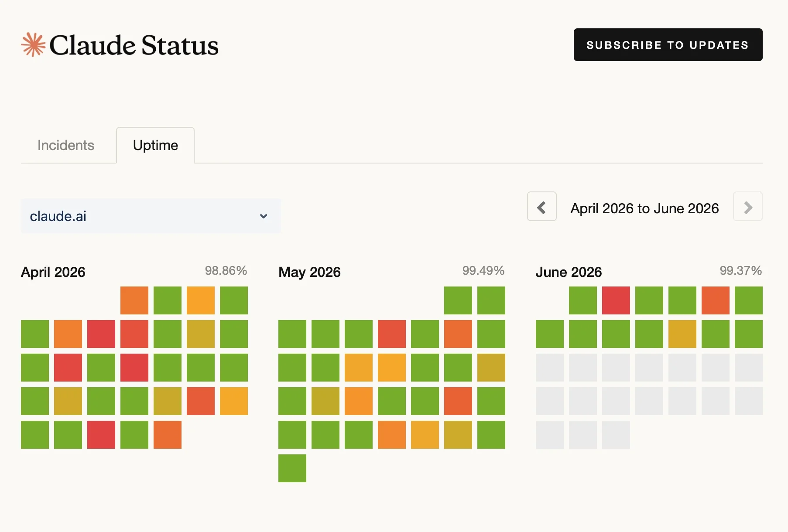Go to the previous date range arrow
Viewport: 788px width, 532px height.
click(541, 206)
